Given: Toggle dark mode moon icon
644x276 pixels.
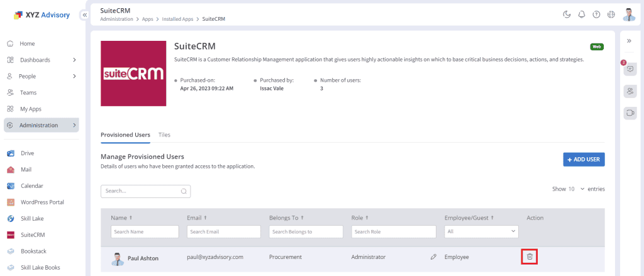Looking at the screenshot, I should point(567,15).
